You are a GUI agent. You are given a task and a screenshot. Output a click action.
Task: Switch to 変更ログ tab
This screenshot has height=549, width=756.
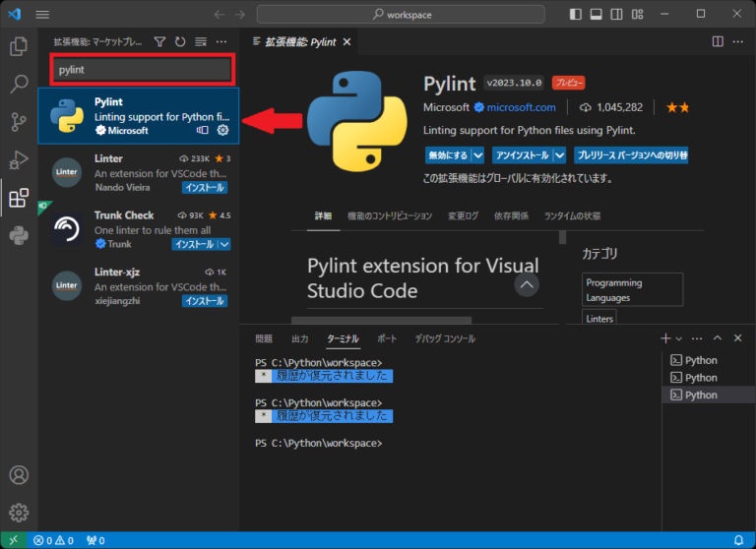[x=463, y=215]
